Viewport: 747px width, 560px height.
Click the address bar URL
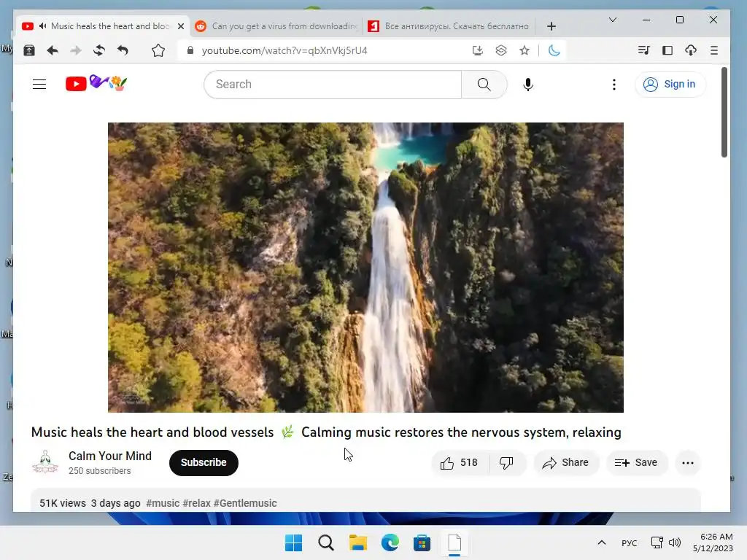coord(285,50)
